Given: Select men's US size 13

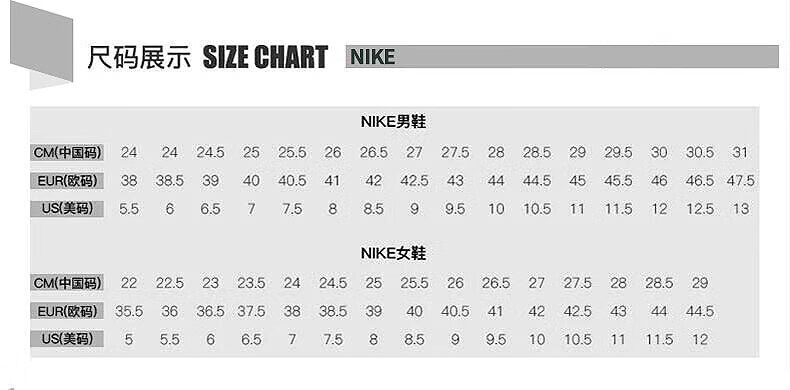Looking at the screenshot, I should (x=741, y=209).
